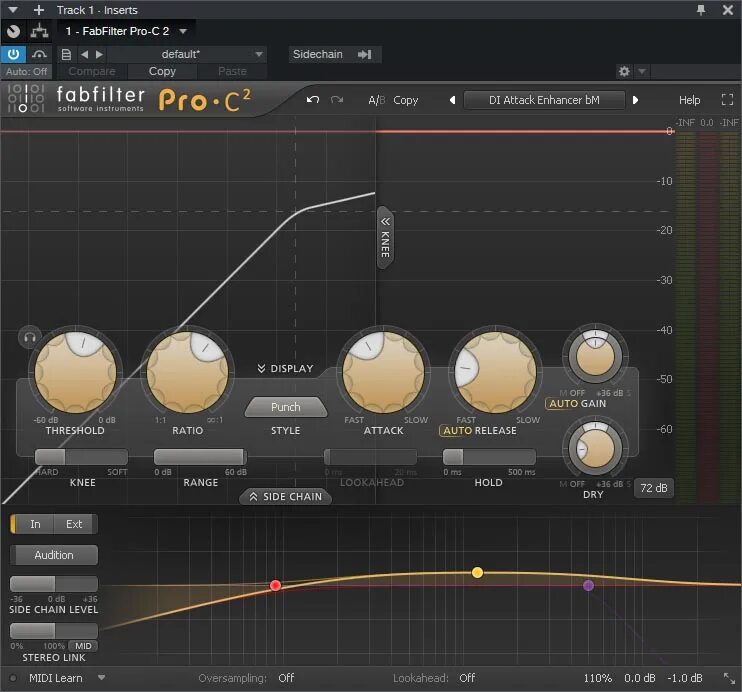Select the red side chain EQ band

tap(275, 586)
